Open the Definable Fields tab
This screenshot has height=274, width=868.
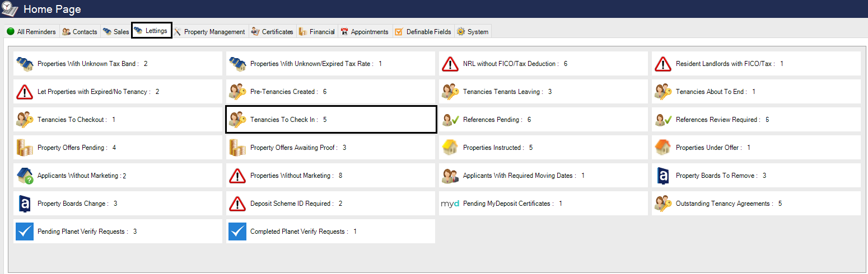(423, 32)
